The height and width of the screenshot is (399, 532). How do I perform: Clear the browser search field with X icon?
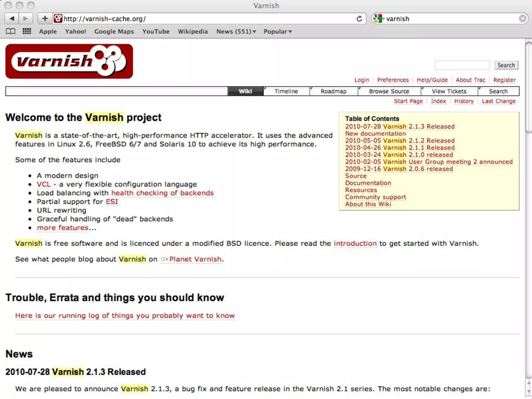tap(523, 19)
